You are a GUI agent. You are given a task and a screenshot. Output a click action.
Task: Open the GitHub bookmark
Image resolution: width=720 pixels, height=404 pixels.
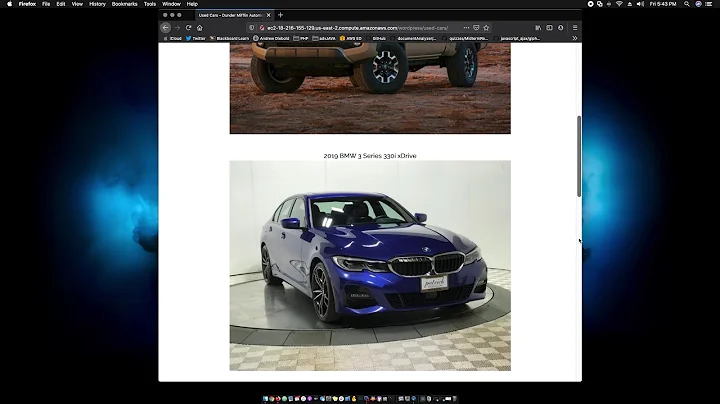click(376, 39)
